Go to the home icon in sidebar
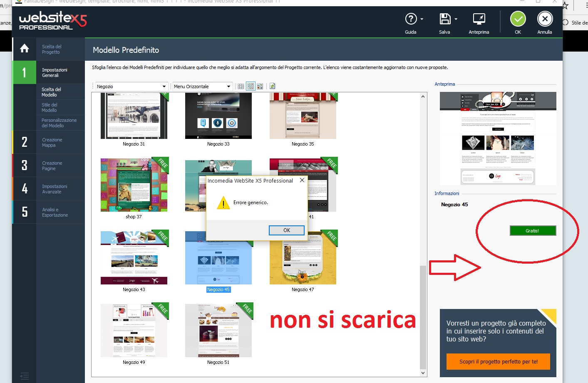Image resolution: width=588 pixels, height=383 pixels. [x=25, y=49]
